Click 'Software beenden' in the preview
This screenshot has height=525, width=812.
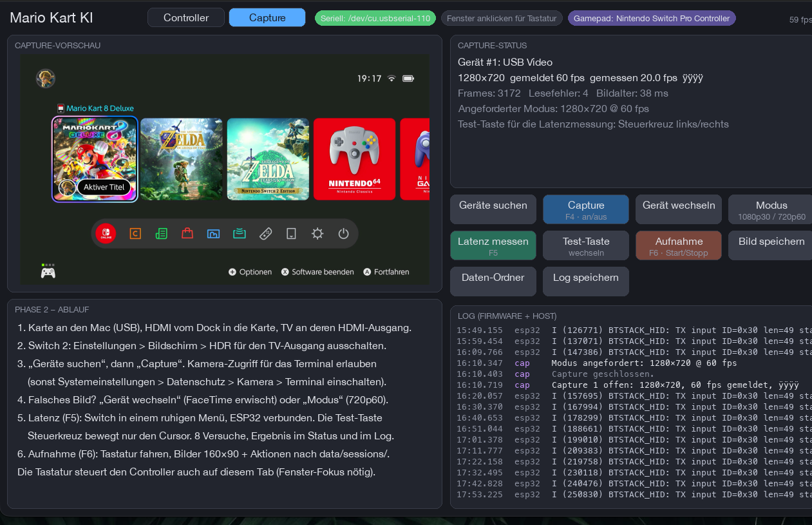click(x=323, y=272)
